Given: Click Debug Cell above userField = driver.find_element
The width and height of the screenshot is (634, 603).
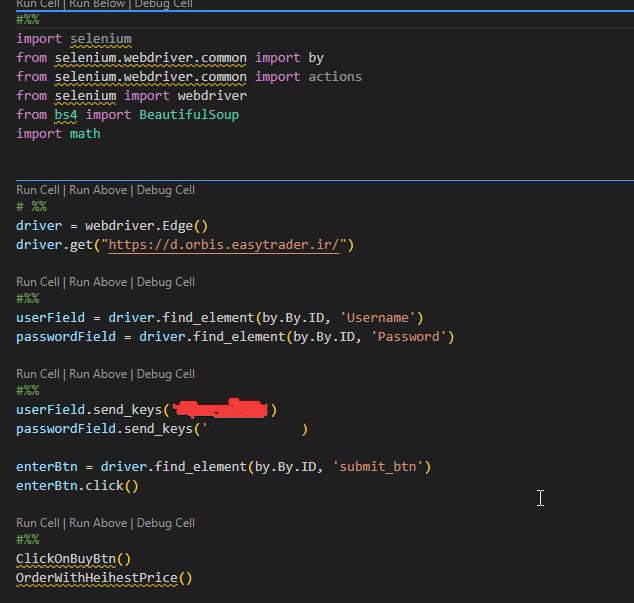Looking at the screenshot, I should tap(166, 282).
